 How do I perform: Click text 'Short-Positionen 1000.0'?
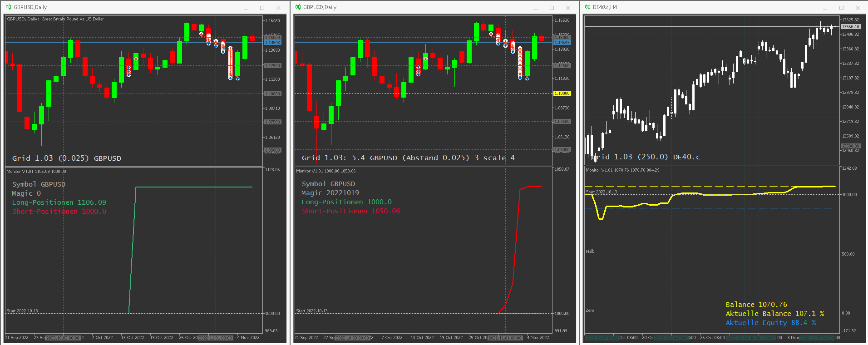click(59, 212)
